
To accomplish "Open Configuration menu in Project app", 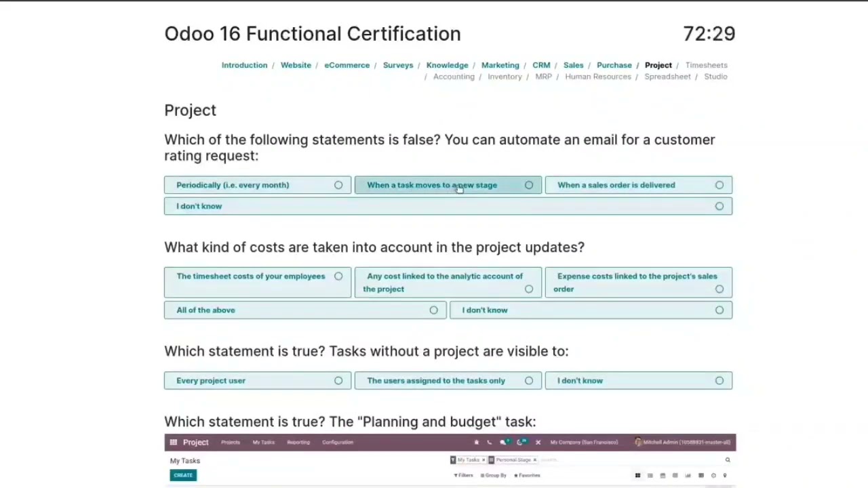I will coord(338,443).
